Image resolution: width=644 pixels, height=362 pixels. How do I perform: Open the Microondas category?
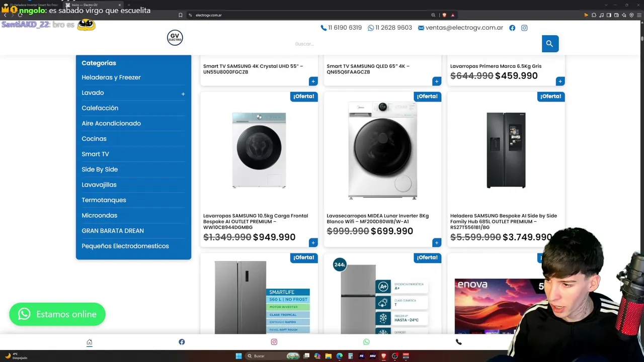pyautogui.click(x=99, y=215)
